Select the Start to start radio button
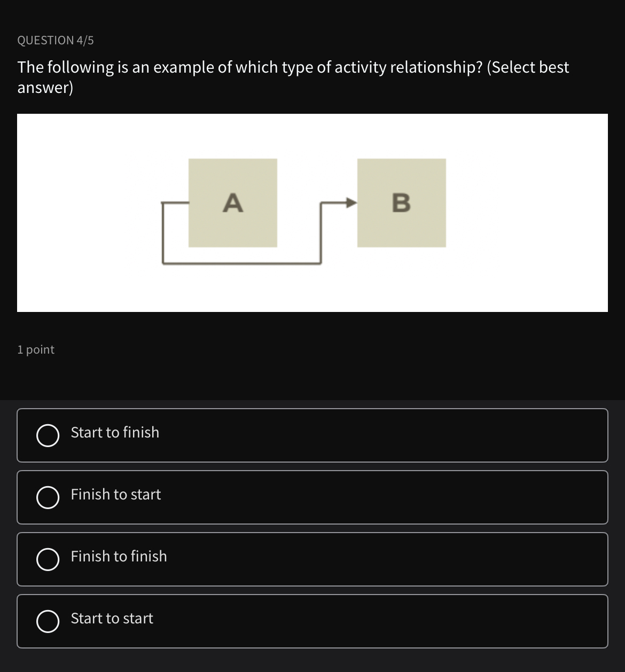625x672 pixels. (48, 621)
